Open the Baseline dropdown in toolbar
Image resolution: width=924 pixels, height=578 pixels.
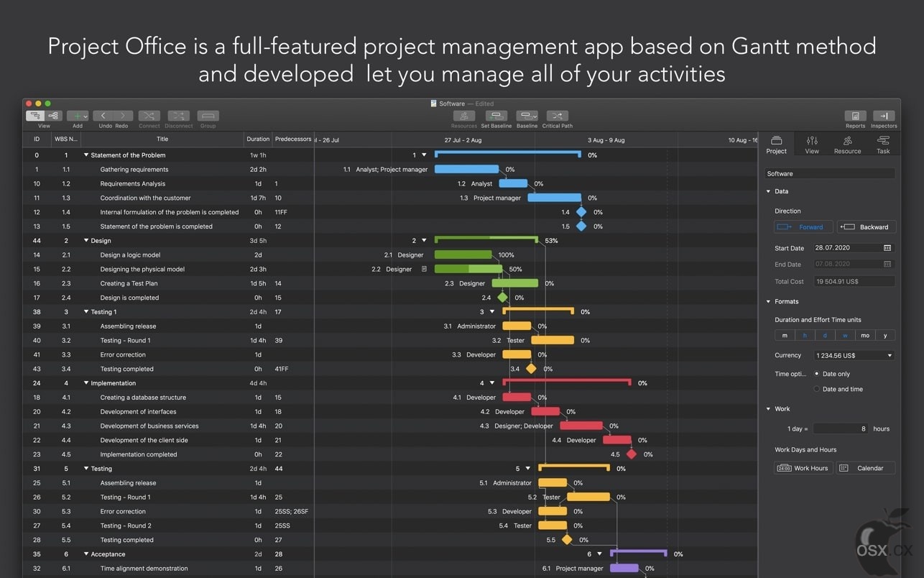(x=527, y=116)
